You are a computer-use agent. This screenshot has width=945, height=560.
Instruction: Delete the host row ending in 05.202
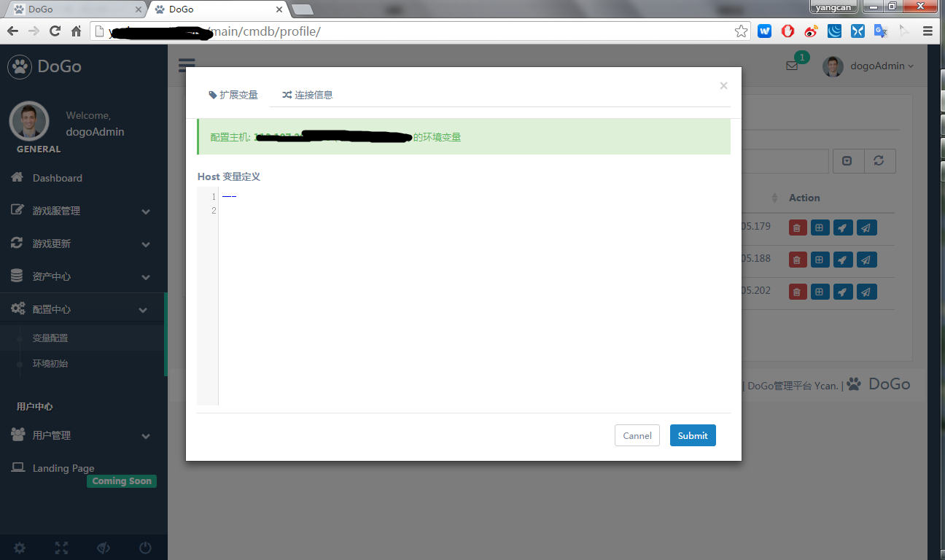click(797, 292)
